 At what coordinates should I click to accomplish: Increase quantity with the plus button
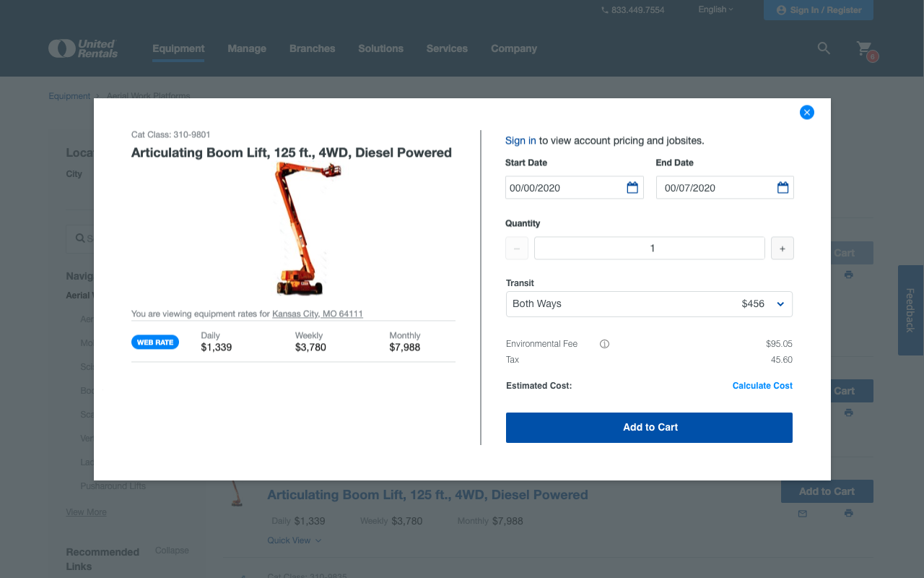click(783, 249)
